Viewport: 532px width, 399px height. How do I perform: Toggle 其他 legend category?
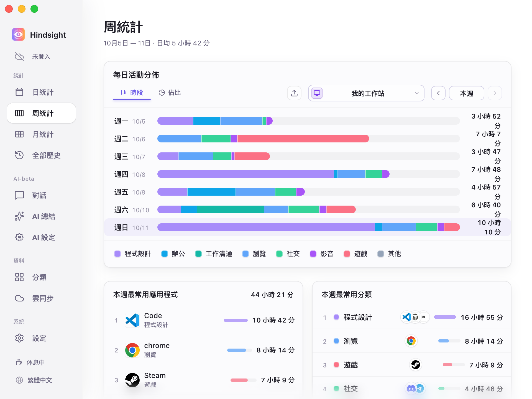coord(389,254)
